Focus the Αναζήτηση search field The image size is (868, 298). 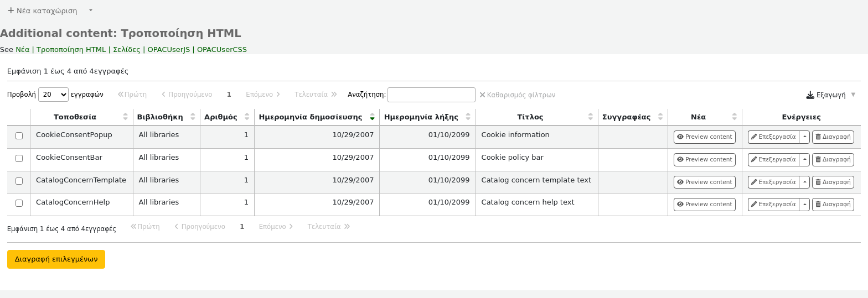click(431, 95)
